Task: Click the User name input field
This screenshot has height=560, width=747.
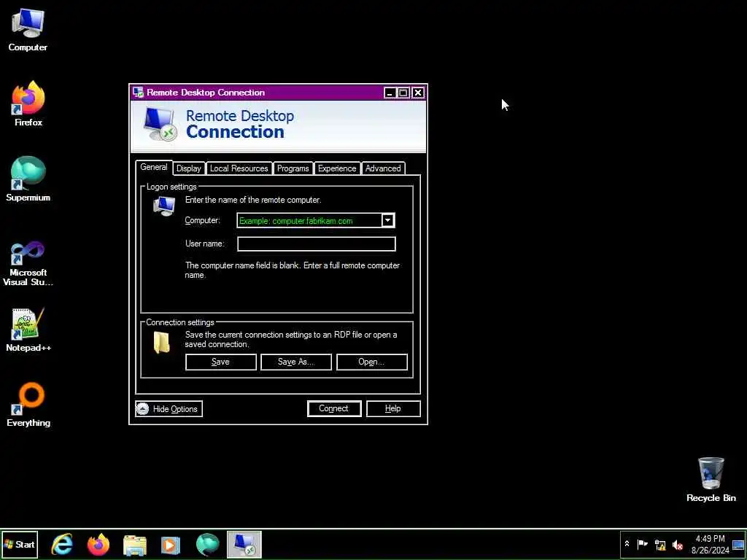Action: 317,244
